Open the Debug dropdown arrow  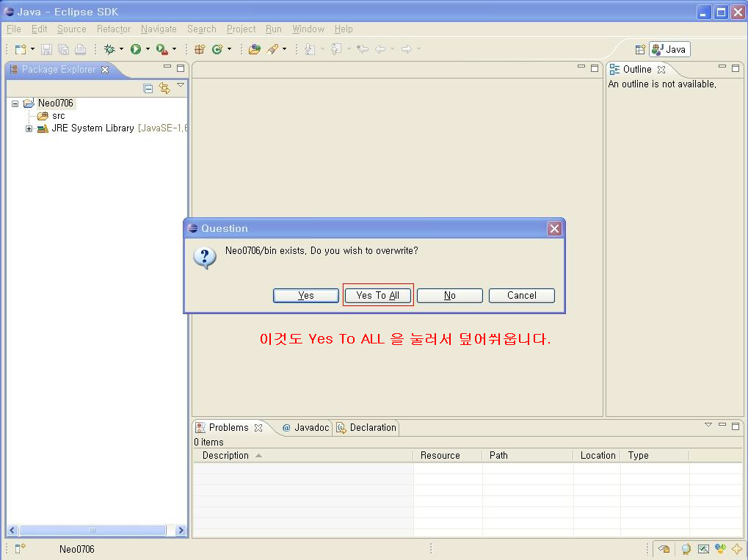point(121,49)
